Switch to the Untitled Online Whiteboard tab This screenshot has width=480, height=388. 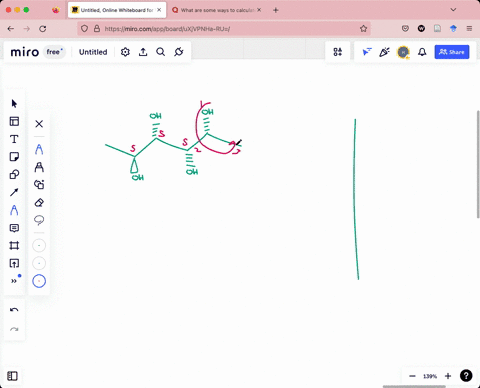[x=117, y=10]
